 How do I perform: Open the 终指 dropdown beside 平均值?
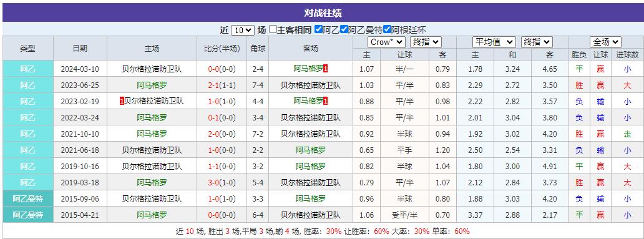[537, 42]
